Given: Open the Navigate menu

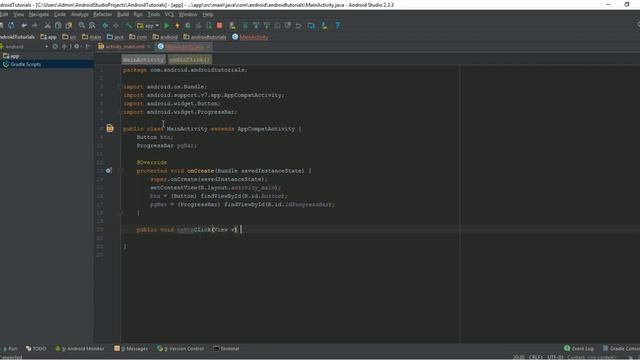Looking at the screenshot, I should (x=39, y=14).
